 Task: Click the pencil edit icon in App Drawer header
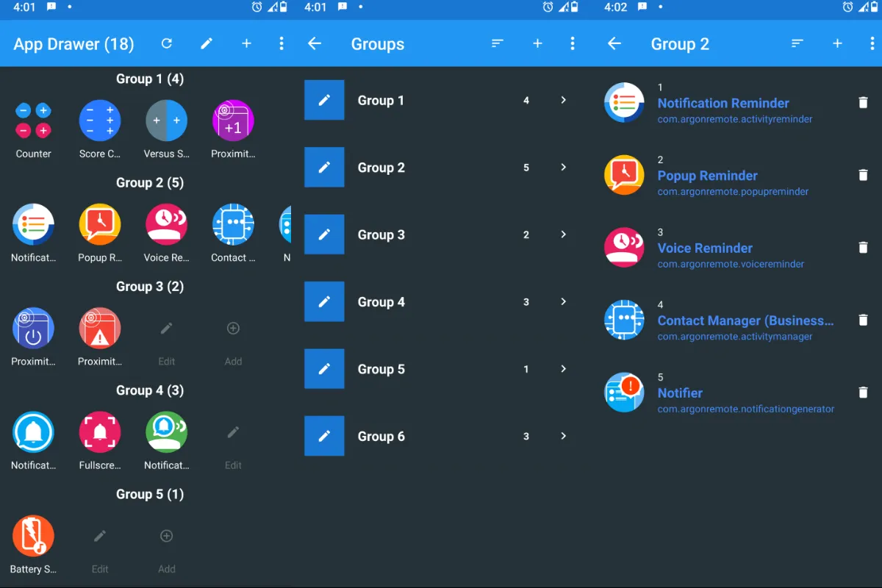[x=207, y=43]
